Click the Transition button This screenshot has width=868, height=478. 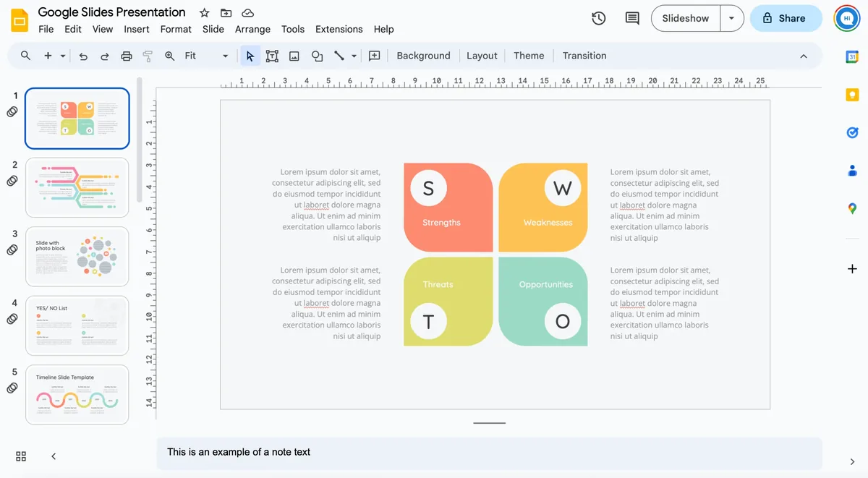(584, 56)
